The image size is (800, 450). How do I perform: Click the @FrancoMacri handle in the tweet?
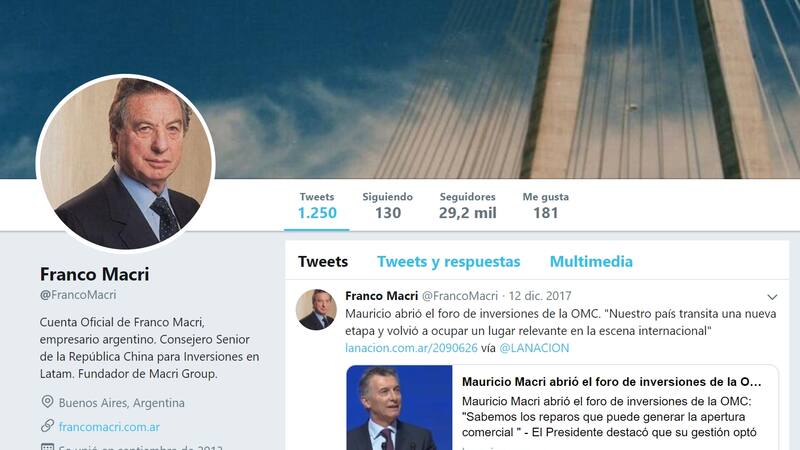click(x=460, y=296)
